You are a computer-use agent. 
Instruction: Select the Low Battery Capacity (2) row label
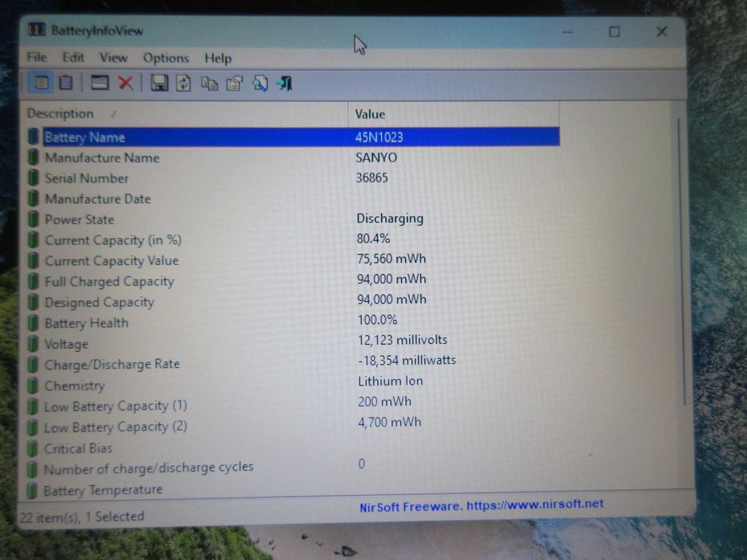[x=115, y=426]
